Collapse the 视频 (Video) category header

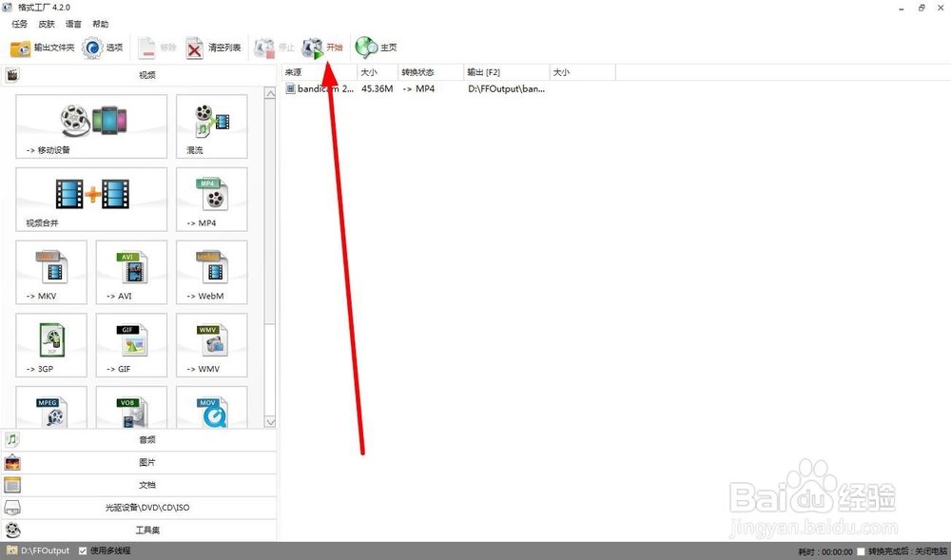tap(140, 75)
